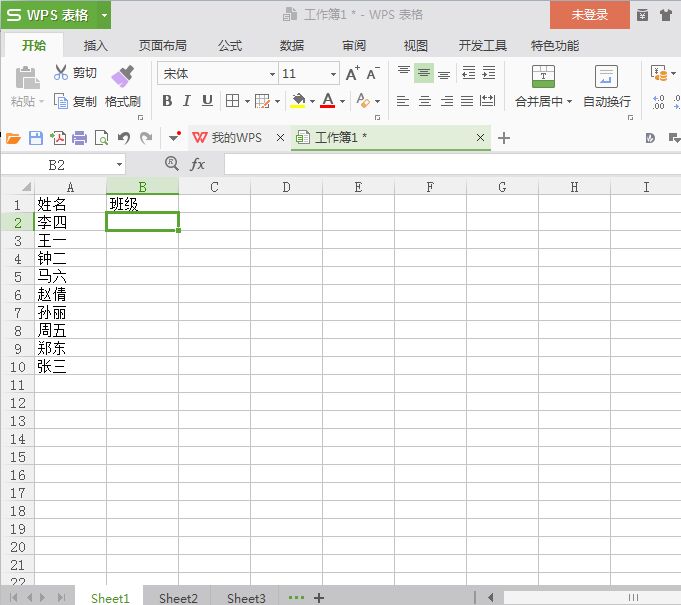Image resolution: width=681 pixels, height=605 pixels.
Task: Click the insert function fx icon
Action: [198, 164]
